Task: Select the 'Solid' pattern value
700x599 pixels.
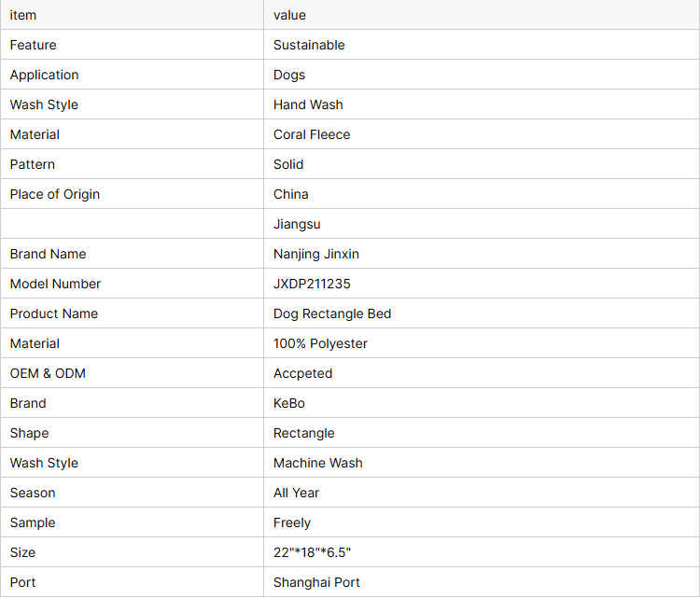Action: pos(288,164)
